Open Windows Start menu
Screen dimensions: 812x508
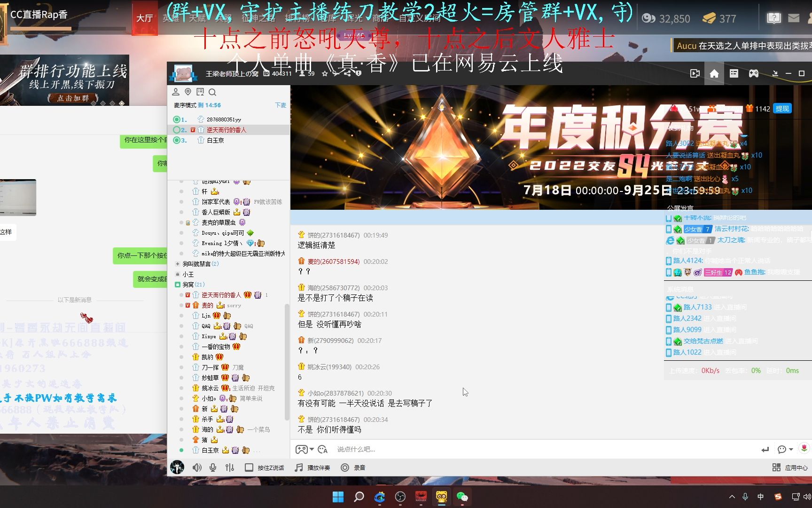[338, 497]
